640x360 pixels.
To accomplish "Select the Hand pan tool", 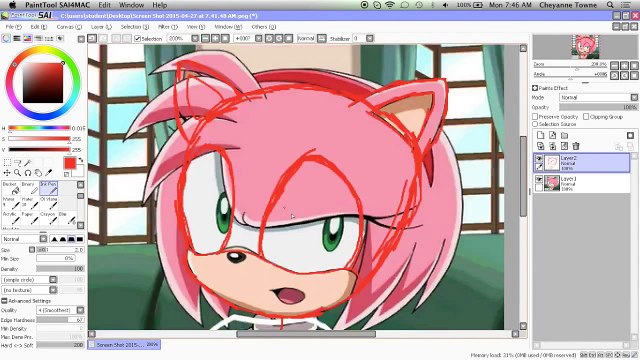I will pos(38,173).
